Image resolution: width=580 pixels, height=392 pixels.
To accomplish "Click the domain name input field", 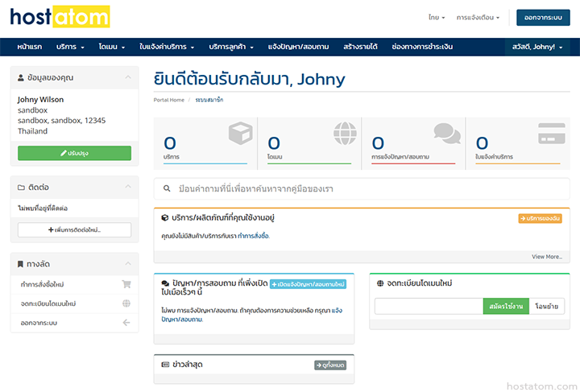I will pyautogui.click(x=429, y=306).
